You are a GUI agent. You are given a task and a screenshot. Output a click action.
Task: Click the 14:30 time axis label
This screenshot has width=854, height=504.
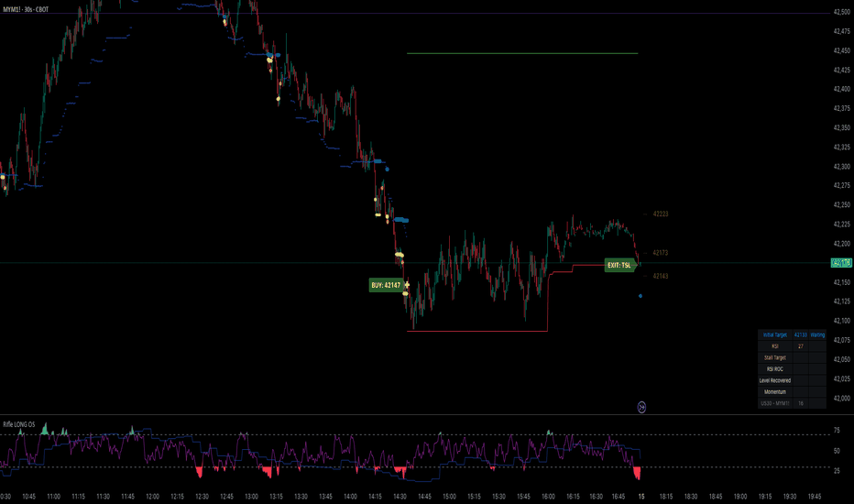point(400,497)
